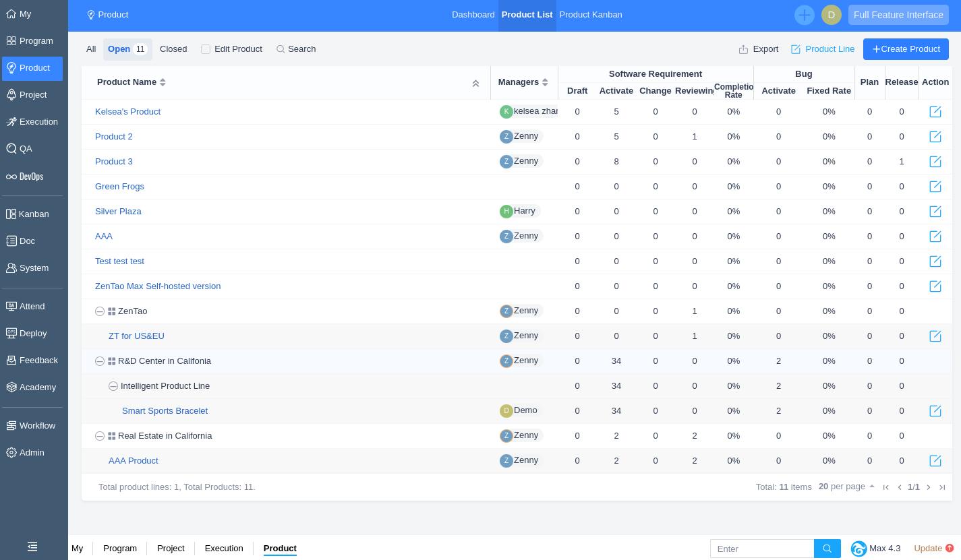Enable the Edit Product checkbox
The height and width of the screenshot is (560, 961).
pyautogui.click(x=206, y=49)
